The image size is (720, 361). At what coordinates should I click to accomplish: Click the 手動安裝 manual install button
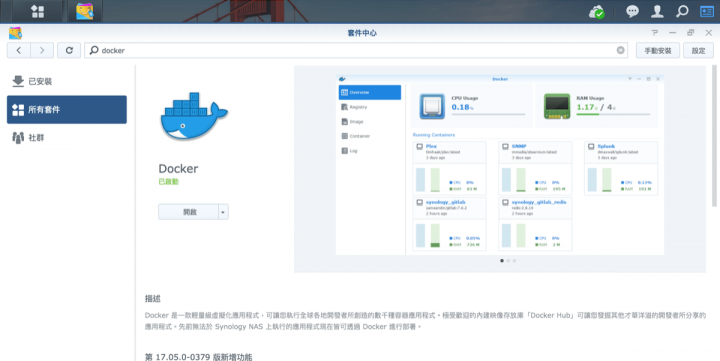coord(658,51)
